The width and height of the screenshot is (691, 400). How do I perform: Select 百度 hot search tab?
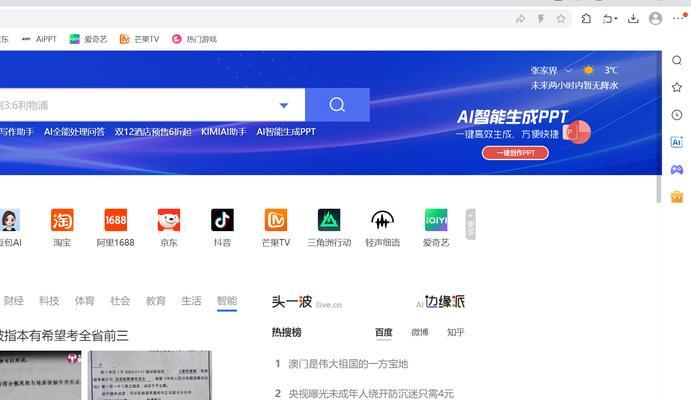click(383, 332)
